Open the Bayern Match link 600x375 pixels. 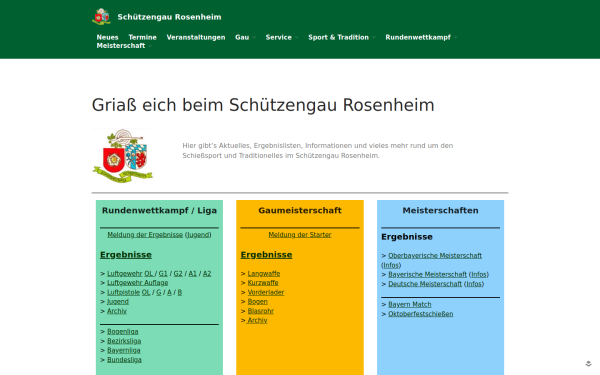[409, 304]
